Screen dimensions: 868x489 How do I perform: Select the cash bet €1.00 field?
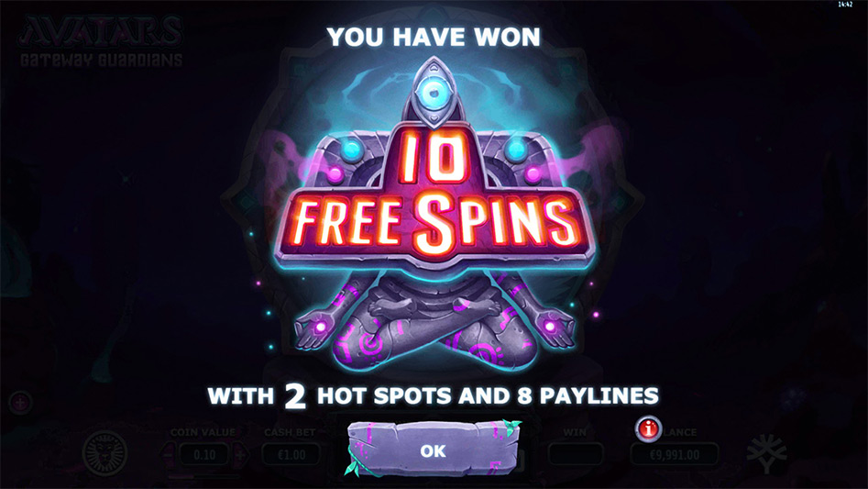[x=291, y=455]
